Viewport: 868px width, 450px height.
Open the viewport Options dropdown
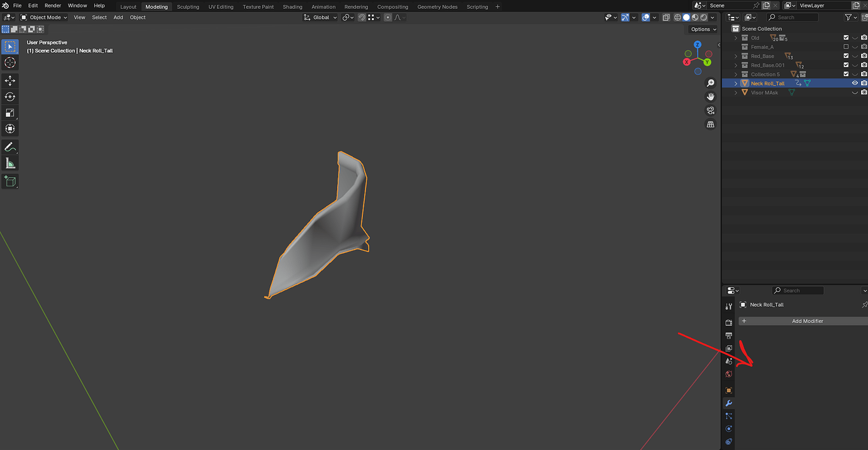(x=703, y=29)
